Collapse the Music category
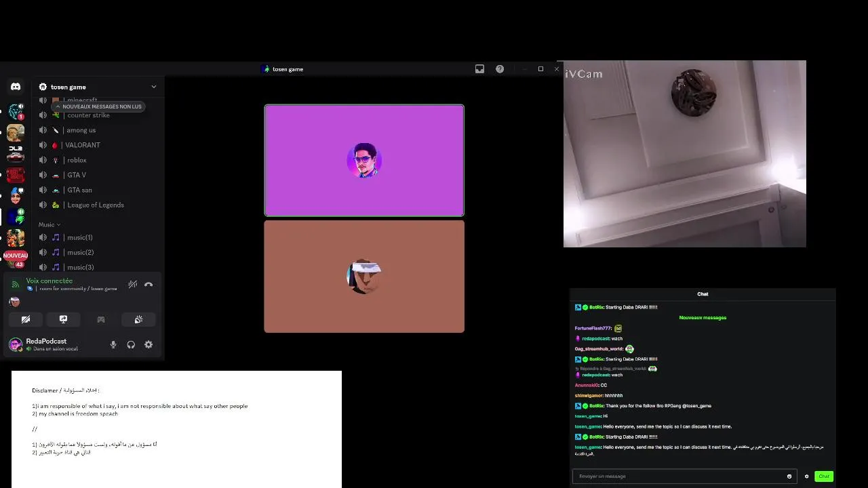This screenshot has height=488, width=868. click(49, 224)
